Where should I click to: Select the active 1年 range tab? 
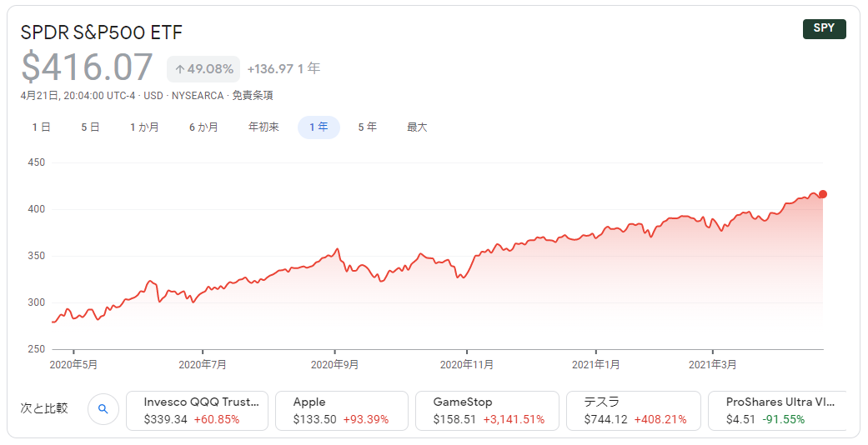(319, 127)
